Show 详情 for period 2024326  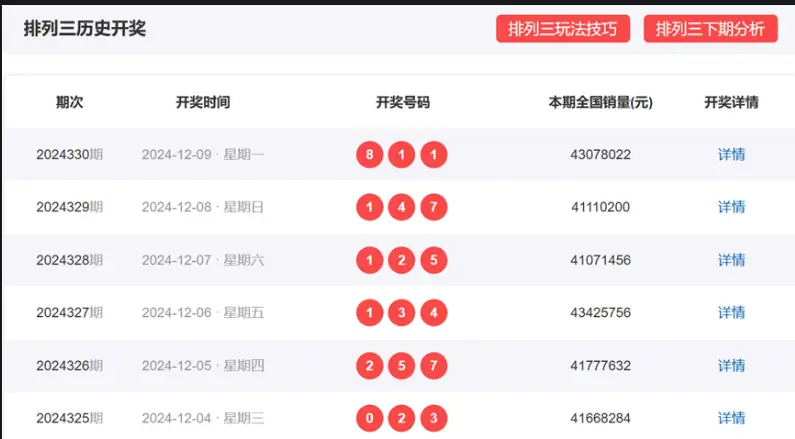[x=731, y=366]
